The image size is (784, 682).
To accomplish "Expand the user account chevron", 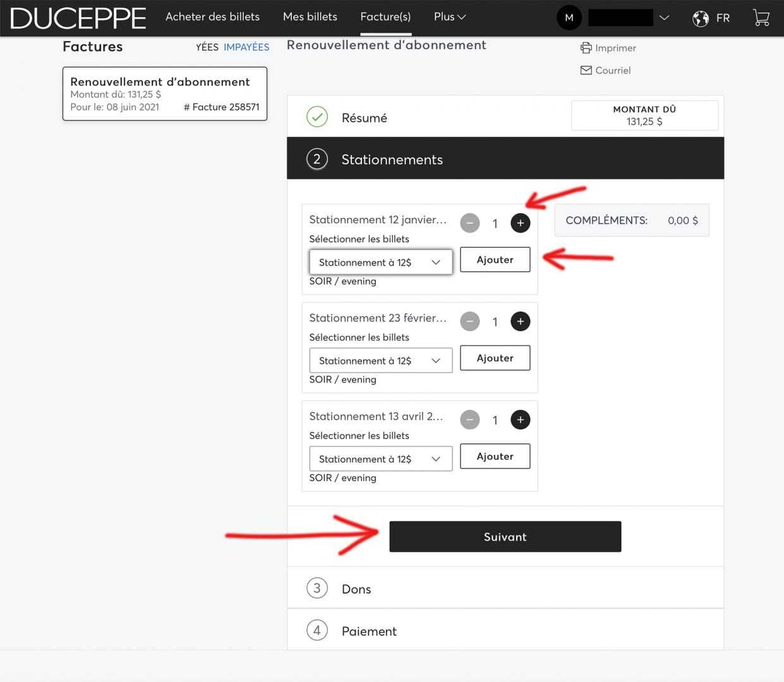I will [x=664, y=18].
